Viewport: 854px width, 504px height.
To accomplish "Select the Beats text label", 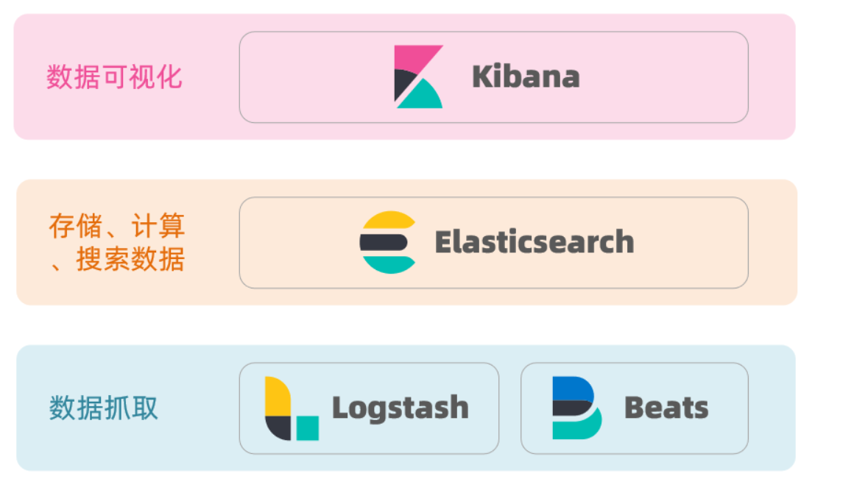I will pos(666,408).
